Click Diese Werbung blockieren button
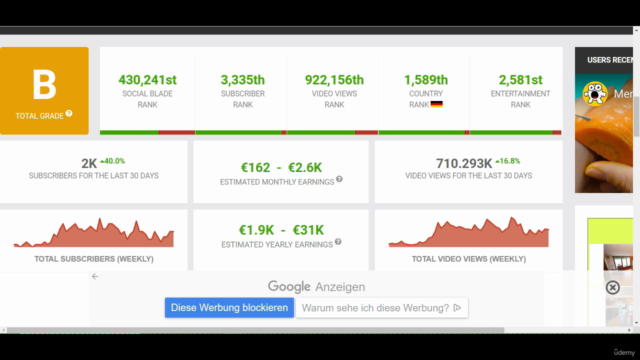Image resolution: width=640 pixels, height=360 pixels. coord(229,308)
